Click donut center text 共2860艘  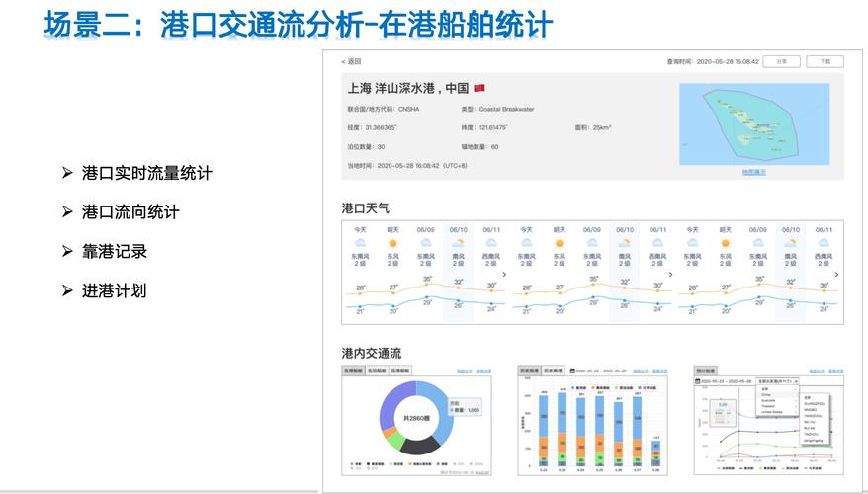[x=416, y=418]
